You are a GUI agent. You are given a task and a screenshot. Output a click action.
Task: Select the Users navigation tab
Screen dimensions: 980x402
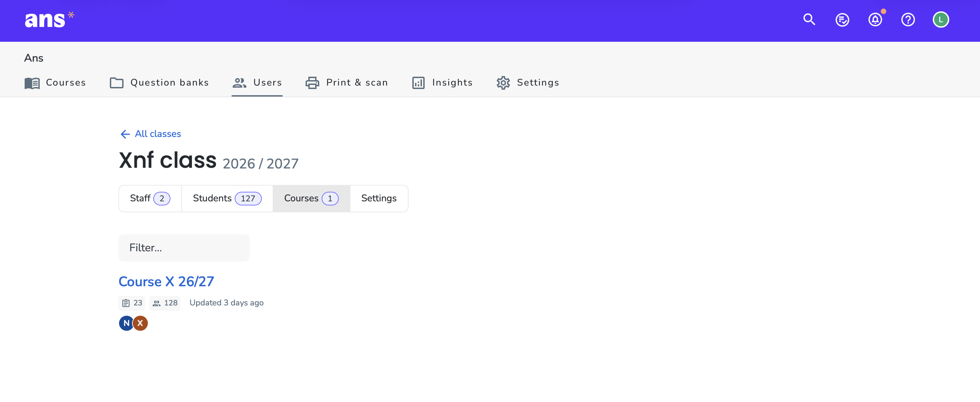[x=257, y=83]
